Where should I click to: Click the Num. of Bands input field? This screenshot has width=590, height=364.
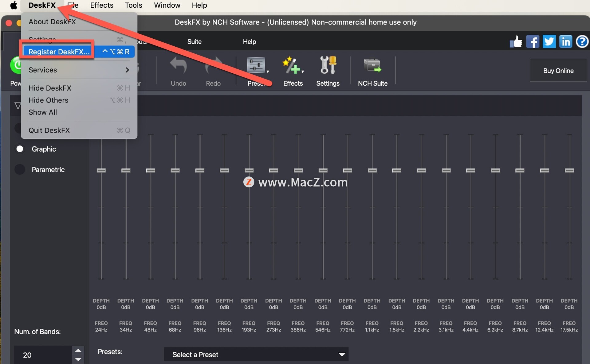point(43,355)
